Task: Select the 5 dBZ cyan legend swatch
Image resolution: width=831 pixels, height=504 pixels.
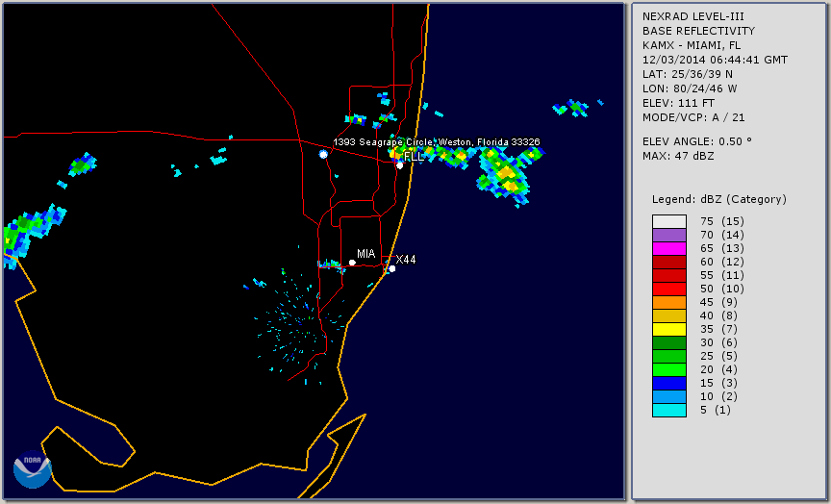Action: click(x=669, y=410)
